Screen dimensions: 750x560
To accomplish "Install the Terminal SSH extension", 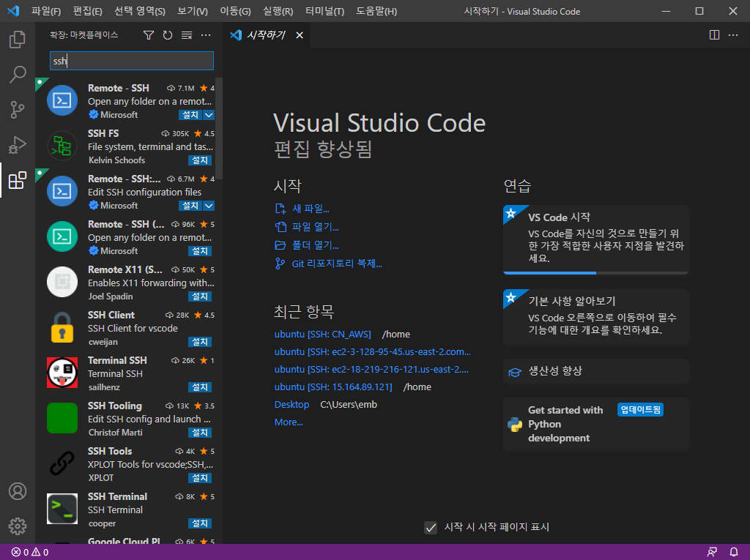I will tap(200, 387).
